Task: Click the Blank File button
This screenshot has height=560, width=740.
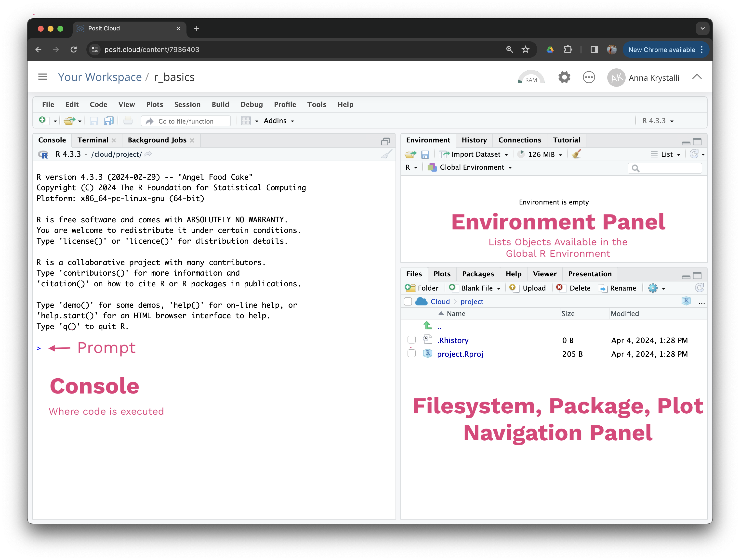Action: tap(474, 288)
